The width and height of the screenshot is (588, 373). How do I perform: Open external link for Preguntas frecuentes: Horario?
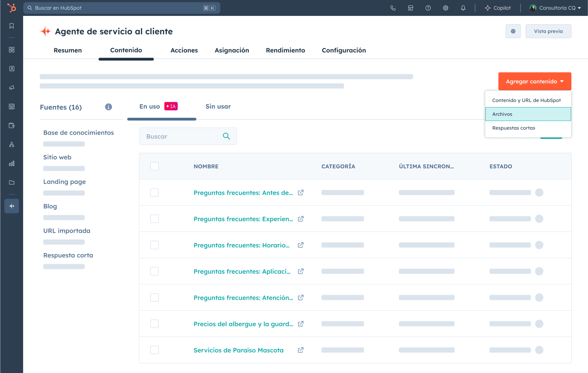(x=301, y=245)
